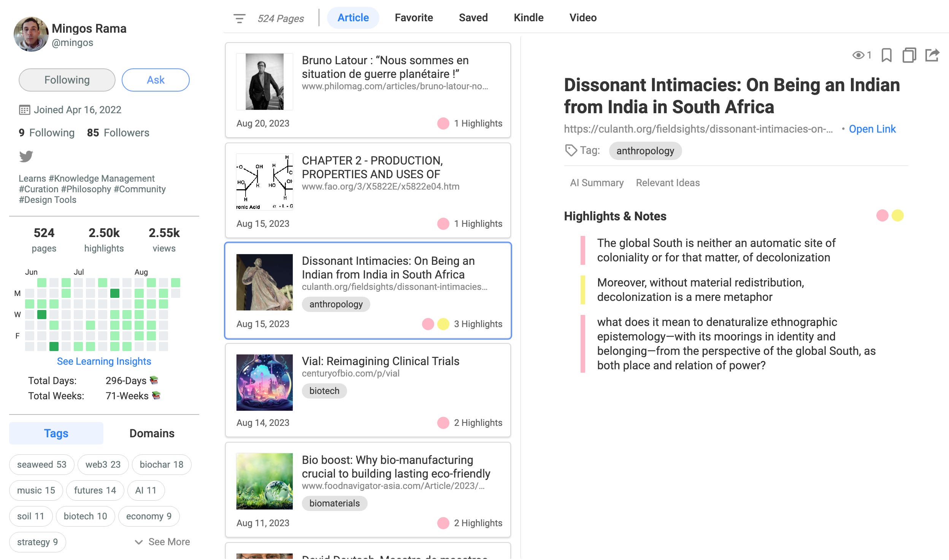Viewport: 949px width, 560px height.
Task: Open the Vial Reimagining Clinical Trials thumbnail
Action: tap(265, 383)
